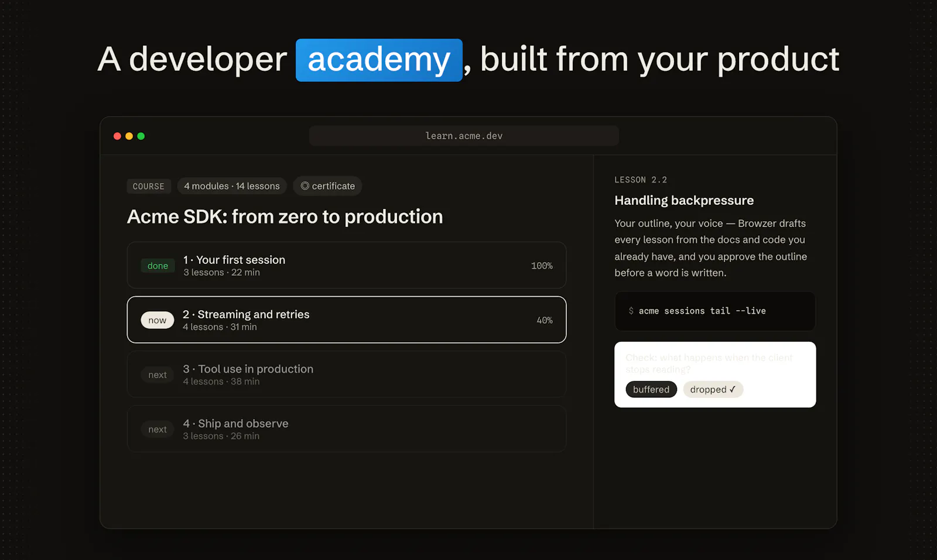Click the green maximize window dot
The width and height of the screenshot is (937, 560).
141,136
